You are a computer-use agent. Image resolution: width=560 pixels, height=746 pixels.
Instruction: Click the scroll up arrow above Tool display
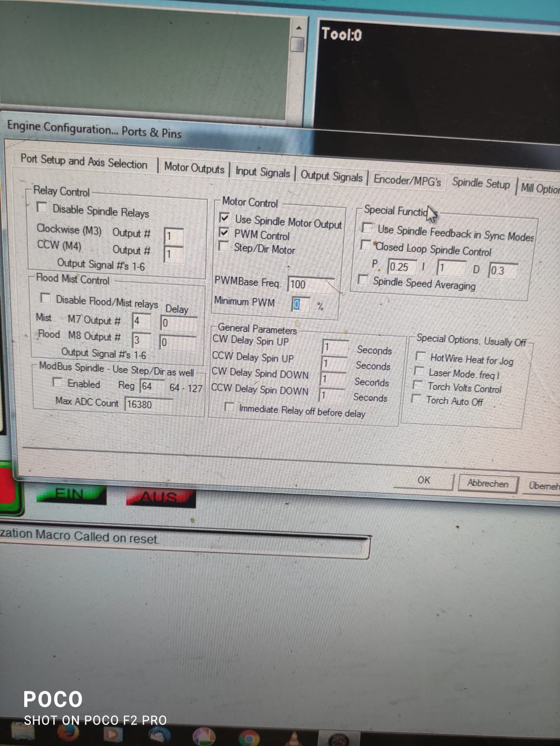(298, 28)
